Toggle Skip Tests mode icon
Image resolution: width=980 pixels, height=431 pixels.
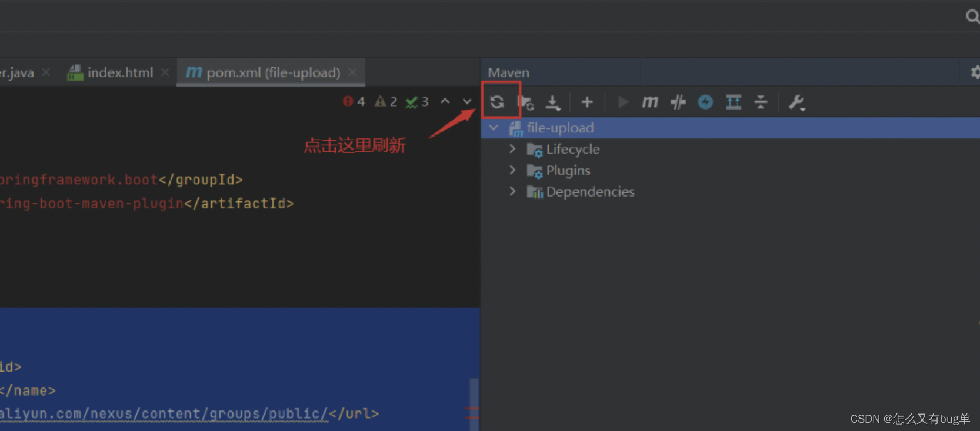click(x=678, y=102)
